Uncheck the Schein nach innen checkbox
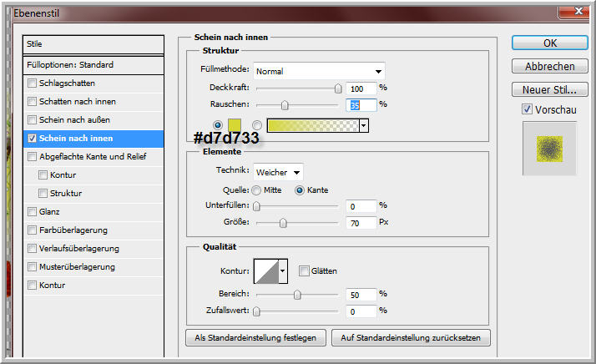 pos(33,138)
